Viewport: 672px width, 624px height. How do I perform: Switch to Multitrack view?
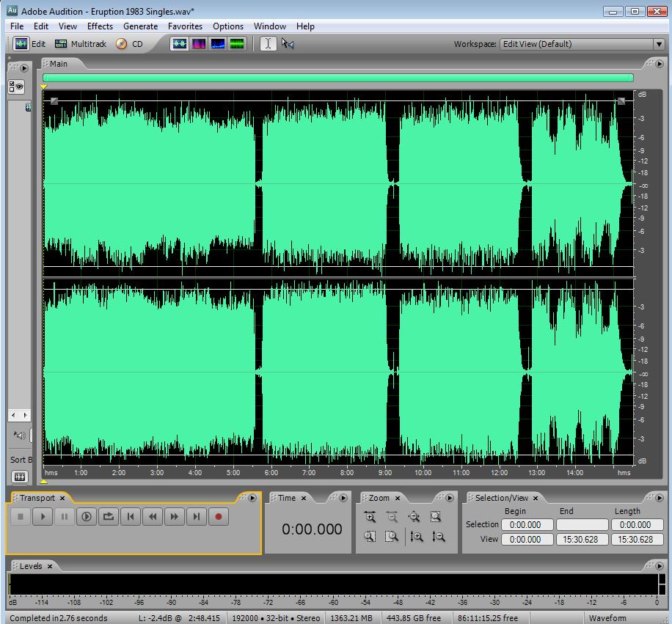coord(81,44)
